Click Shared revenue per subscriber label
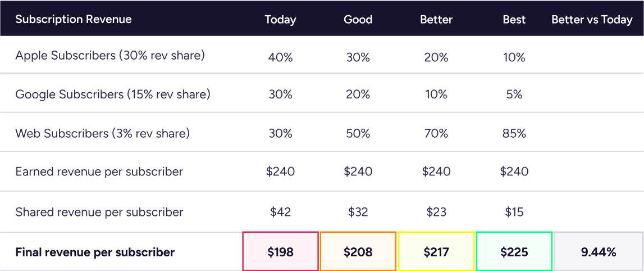The height and width of the screenshot is (271, 644). pos(99,212)
